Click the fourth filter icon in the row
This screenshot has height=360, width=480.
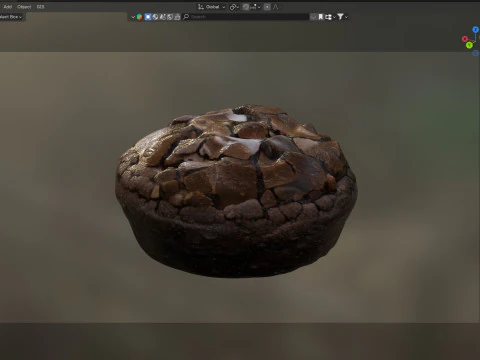click(x=170, y=17)
